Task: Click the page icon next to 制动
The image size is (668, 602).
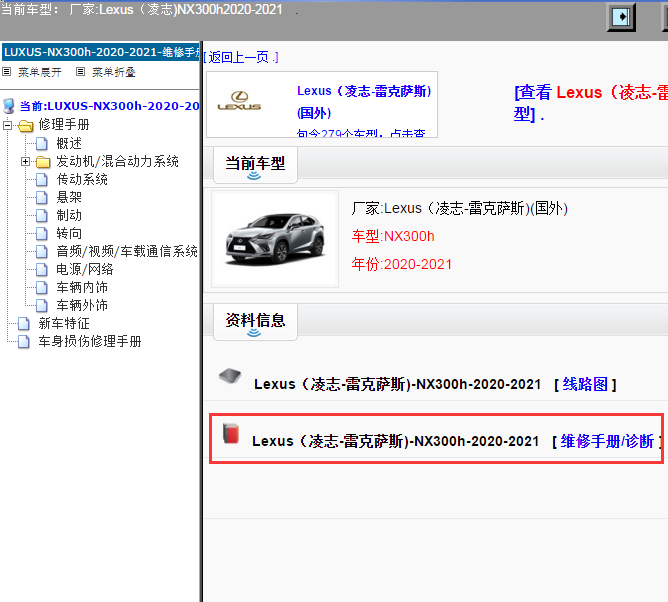Action: pyautogui.click(x=42, y=216)
